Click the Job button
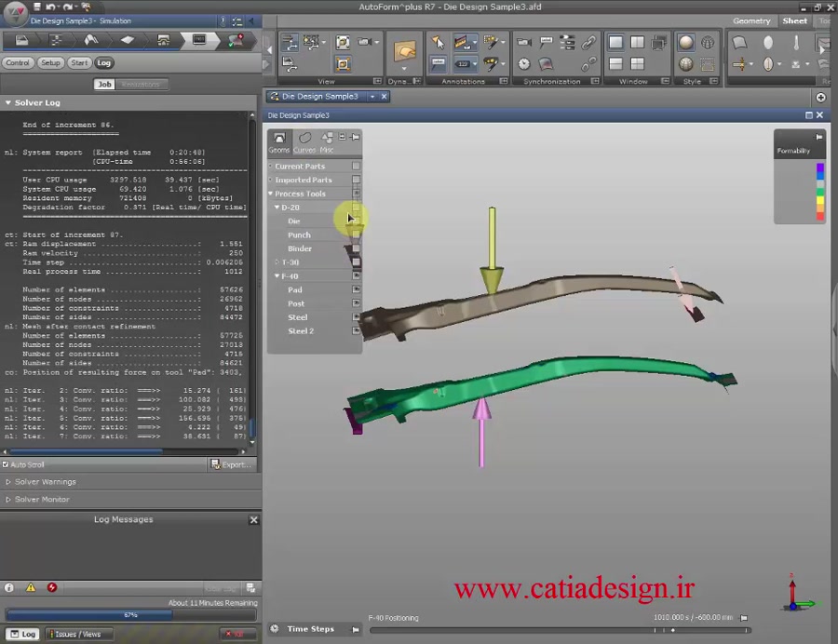838x644 pixels. pos(104,85)
